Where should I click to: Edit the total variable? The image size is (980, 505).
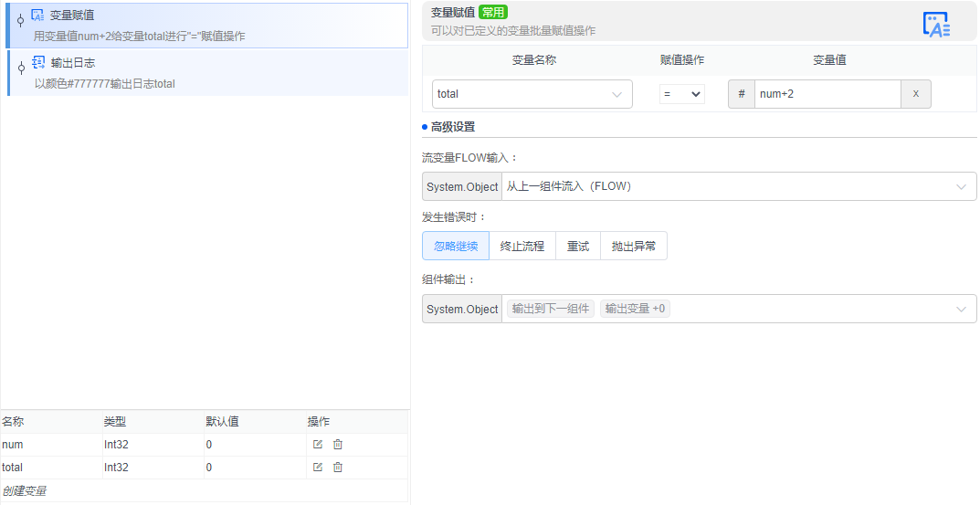tap(318, 467)
